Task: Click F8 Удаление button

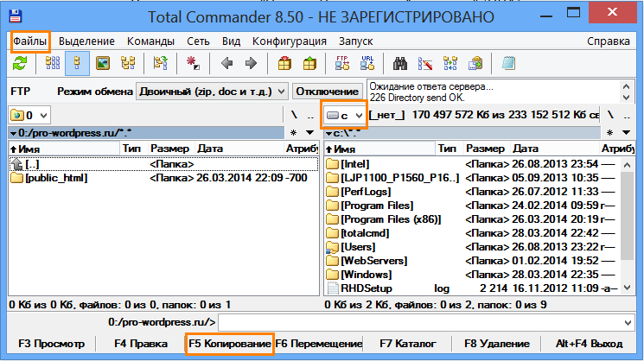Action: [497, 344]
